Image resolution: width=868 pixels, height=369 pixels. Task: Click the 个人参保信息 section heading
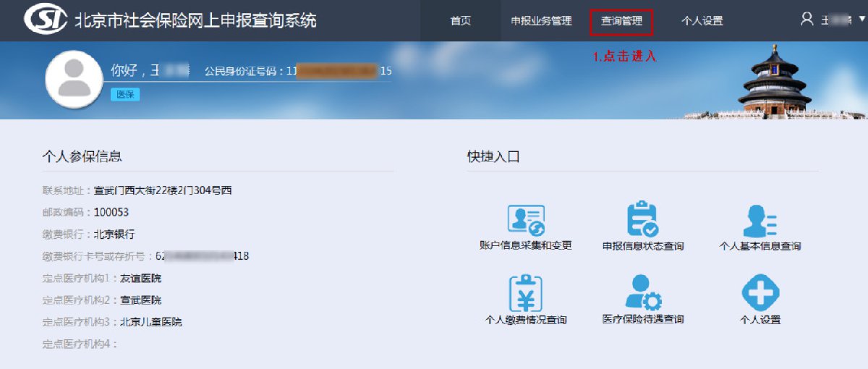coord(82,156)
